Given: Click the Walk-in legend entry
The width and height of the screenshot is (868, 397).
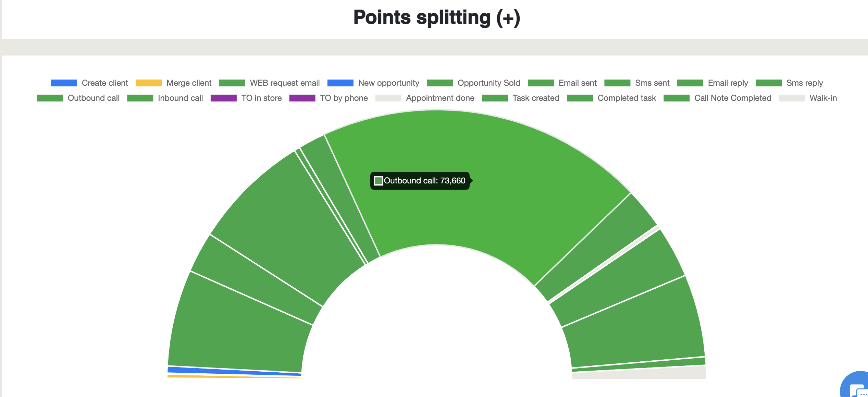Looking at the screenshot, I should pos(808,98).
